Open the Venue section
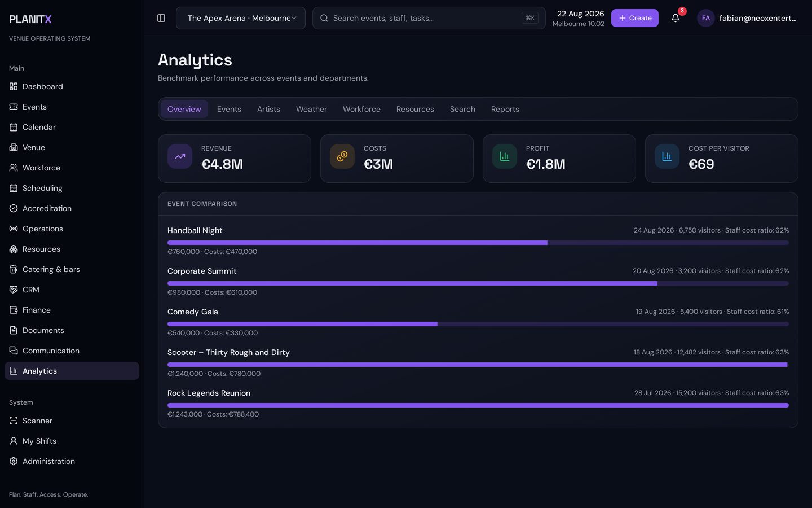Screen dimensions: 812x508 click(72, 147)
